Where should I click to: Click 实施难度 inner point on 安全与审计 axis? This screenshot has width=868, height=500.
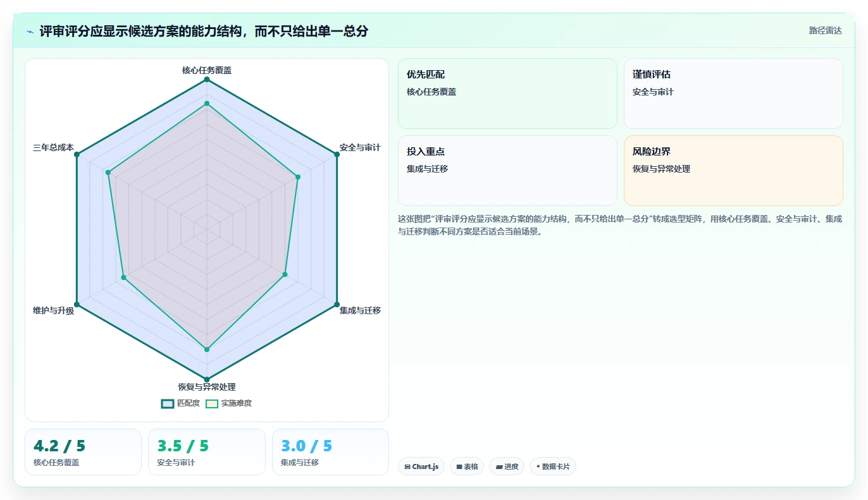click(x=297, y=176)
